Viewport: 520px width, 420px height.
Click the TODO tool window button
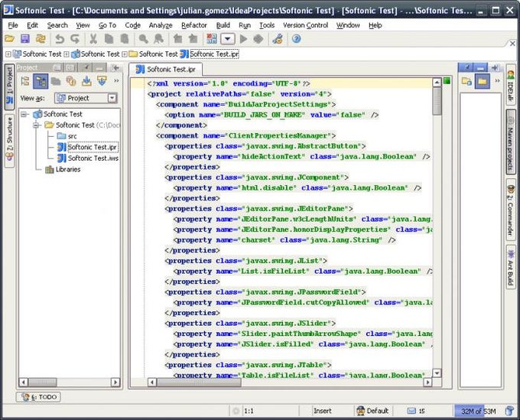point(38,397)
